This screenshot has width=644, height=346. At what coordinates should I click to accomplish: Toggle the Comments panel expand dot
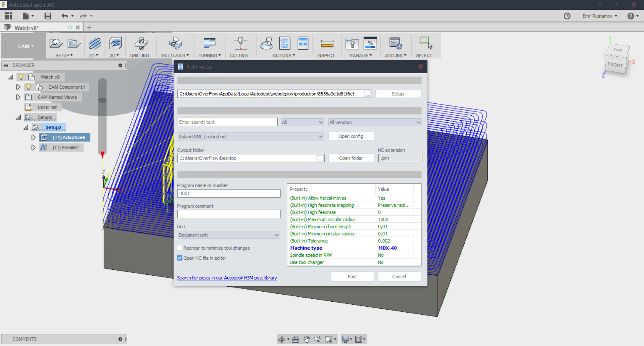click(x=120, y=339)
